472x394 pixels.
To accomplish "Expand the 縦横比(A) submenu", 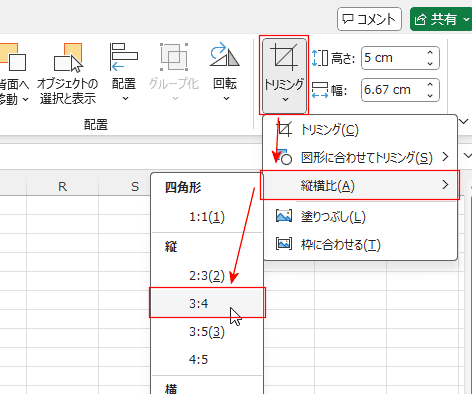I will 360,185.
